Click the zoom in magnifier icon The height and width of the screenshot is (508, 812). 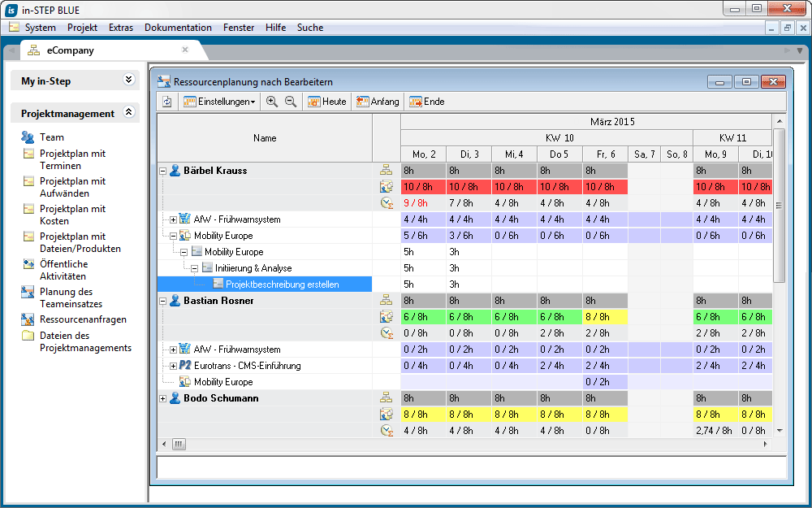coord(272,102)
